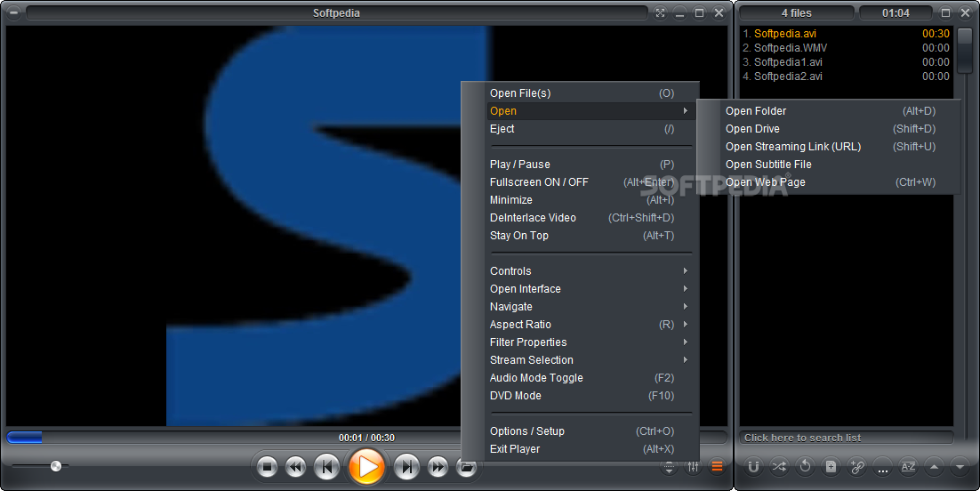Click the rewind button
The height and width of the screenshot is (491, 980).
point(295,467)
